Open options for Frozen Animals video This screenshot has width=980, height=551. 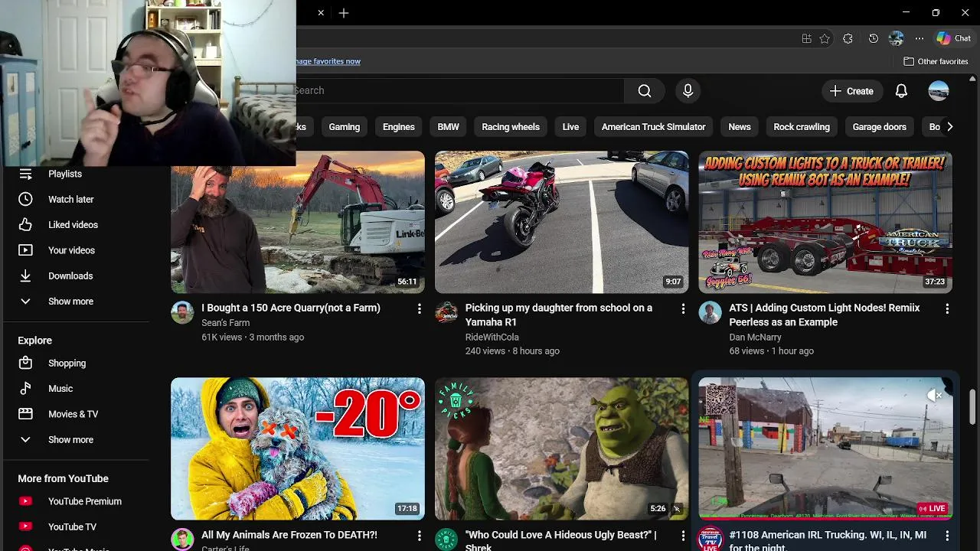(419, 536)
